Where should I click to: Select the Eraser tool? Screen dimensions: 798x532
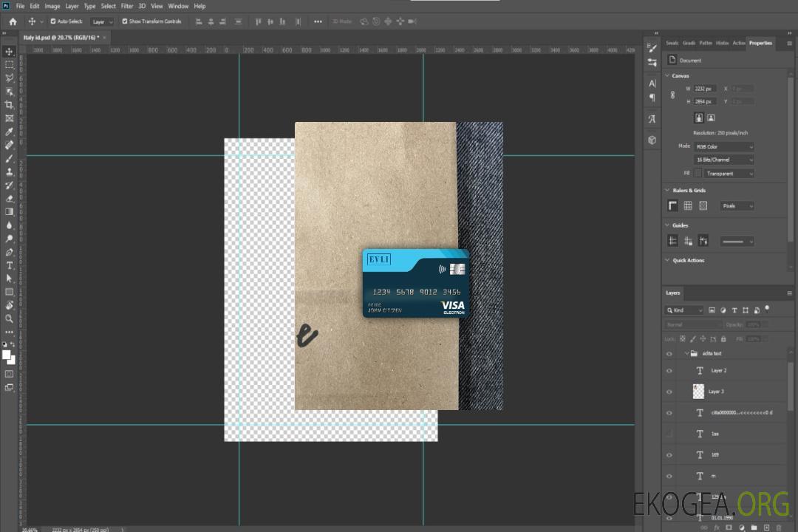[9, 199]
